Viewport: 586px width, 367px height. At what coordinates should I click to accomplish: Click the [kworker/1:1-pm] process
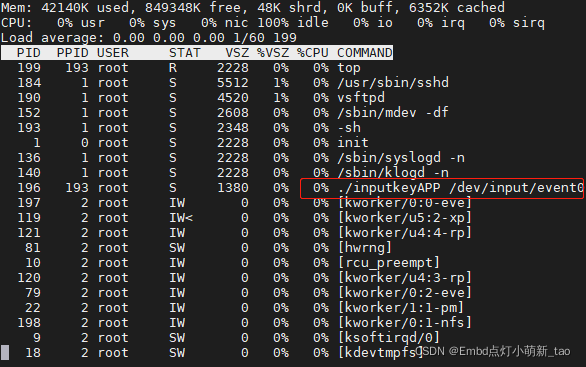[401, 308]
